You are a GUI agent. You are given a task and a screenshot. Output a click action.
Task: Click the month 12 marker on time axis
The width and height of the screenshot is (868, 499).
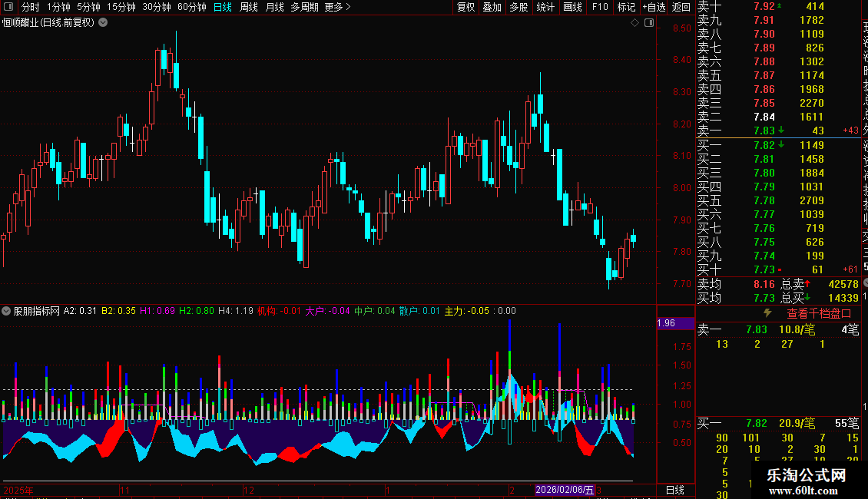pos(249,490)
